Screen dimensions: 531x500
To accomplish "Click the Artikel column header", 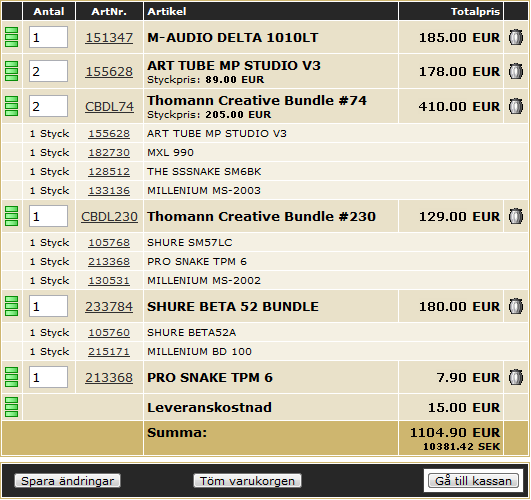I will pos(167,12).
